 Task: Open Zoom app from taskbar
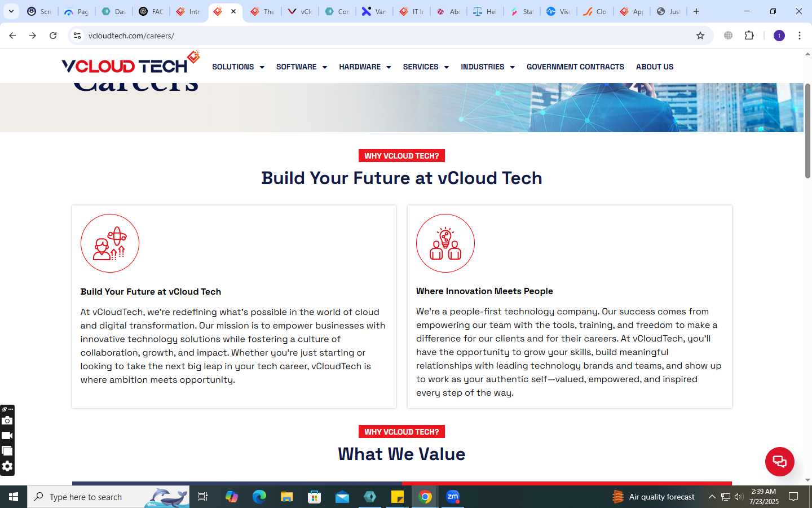click(453, 497)
